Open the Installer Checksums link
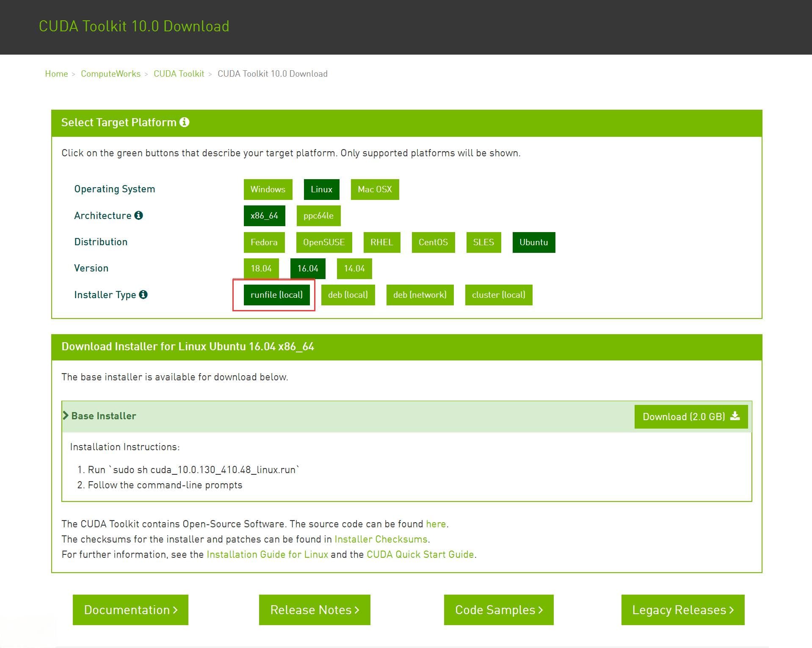This screenshot has height=648, width=812. pyautogui.click(x=381, y=539)
